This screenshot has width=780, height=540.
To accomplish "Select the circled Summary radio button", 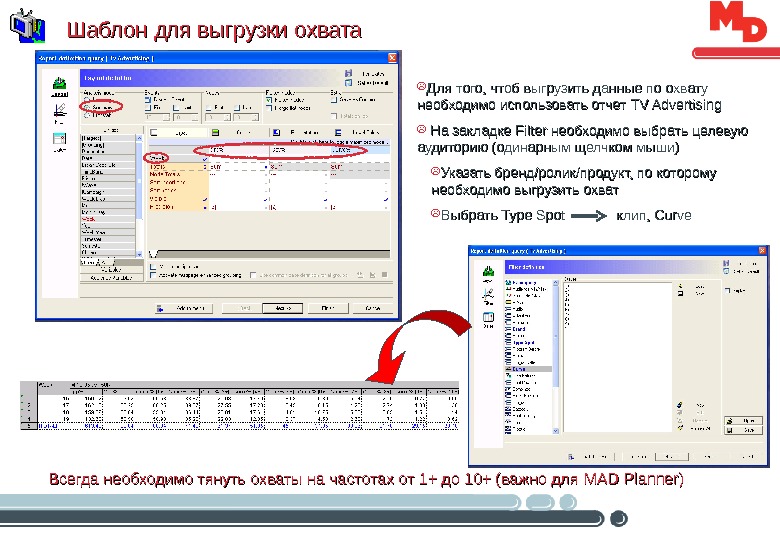I will [x=87, y=107].
